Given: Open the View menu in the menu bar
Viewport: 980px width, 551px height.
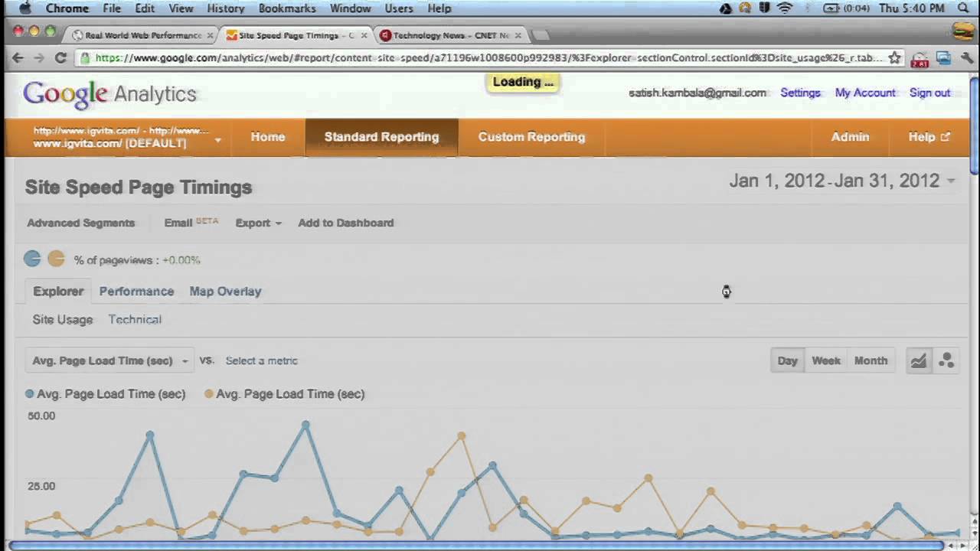Looking at the screenshot, I should point(181,8).
